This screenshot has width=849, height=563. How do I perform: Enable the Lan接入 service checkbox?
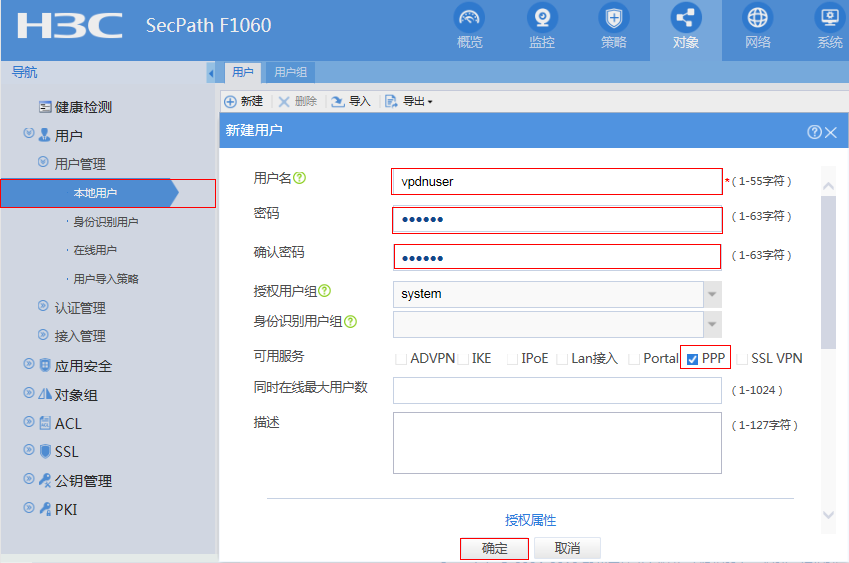tap(562, 359)
